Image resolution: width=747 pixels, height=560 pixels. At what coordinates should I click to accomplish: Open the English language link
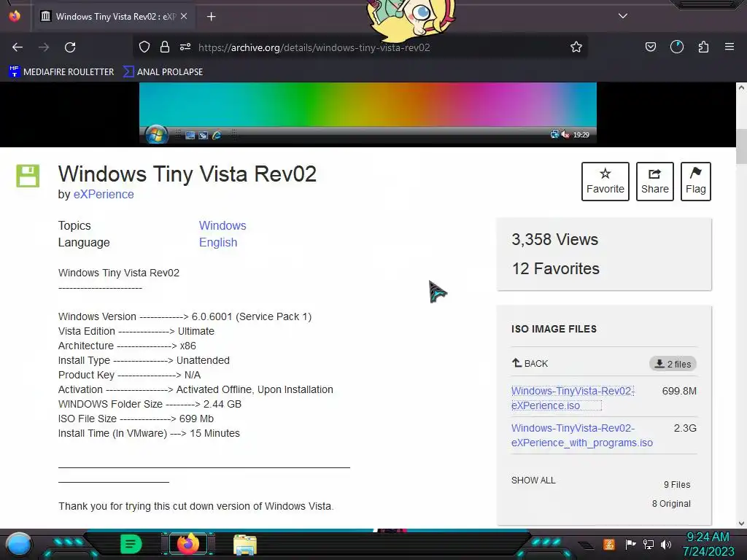[217, 242]
